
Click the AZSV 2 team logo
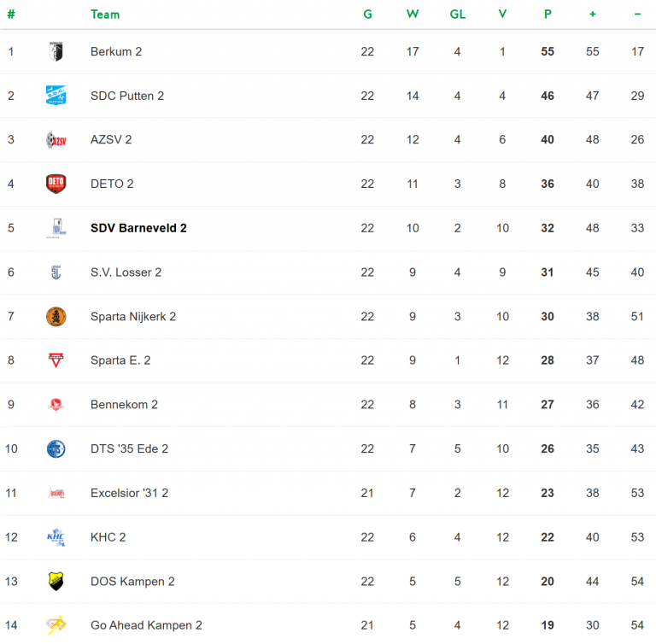point(56,140)
